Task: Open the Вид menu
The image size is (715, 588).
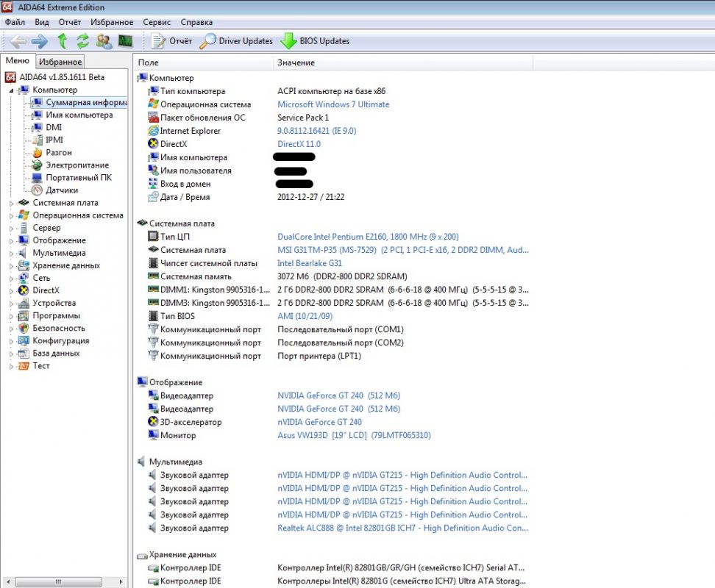Action: (41, 22)
